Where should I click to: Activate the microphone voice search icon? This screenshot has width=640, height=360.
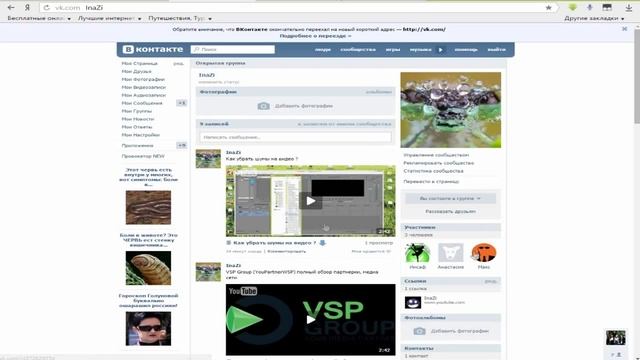tap(590, 7)
